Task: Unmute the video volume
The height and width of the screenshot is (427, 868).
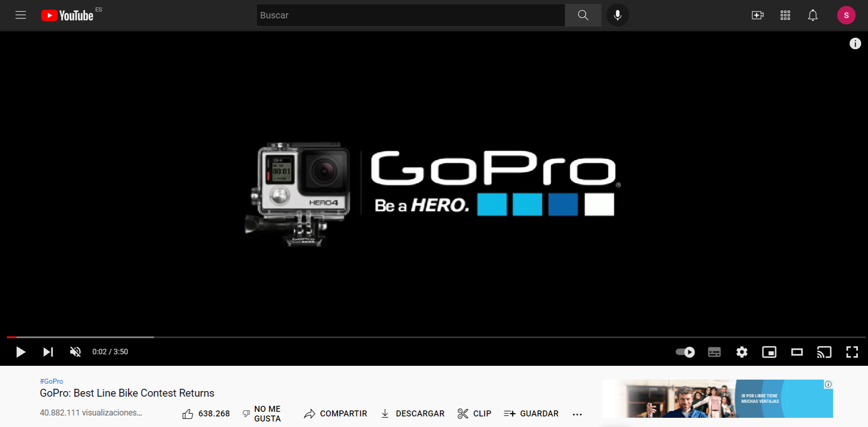Action: coord(75,352)
